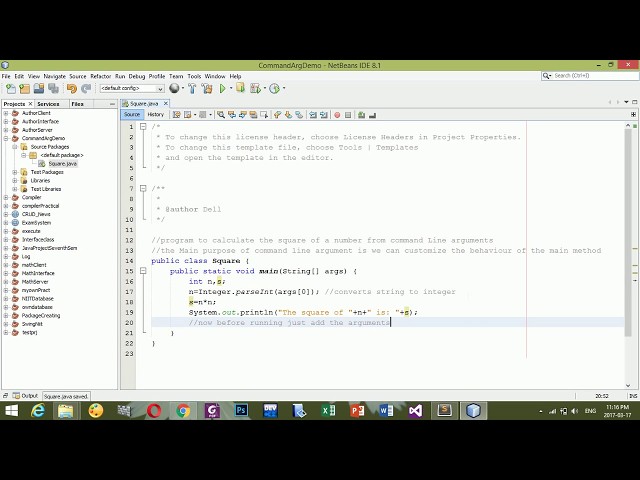Select the MathServer project
This screenshot has height=480, width=640.
[35, 282]
